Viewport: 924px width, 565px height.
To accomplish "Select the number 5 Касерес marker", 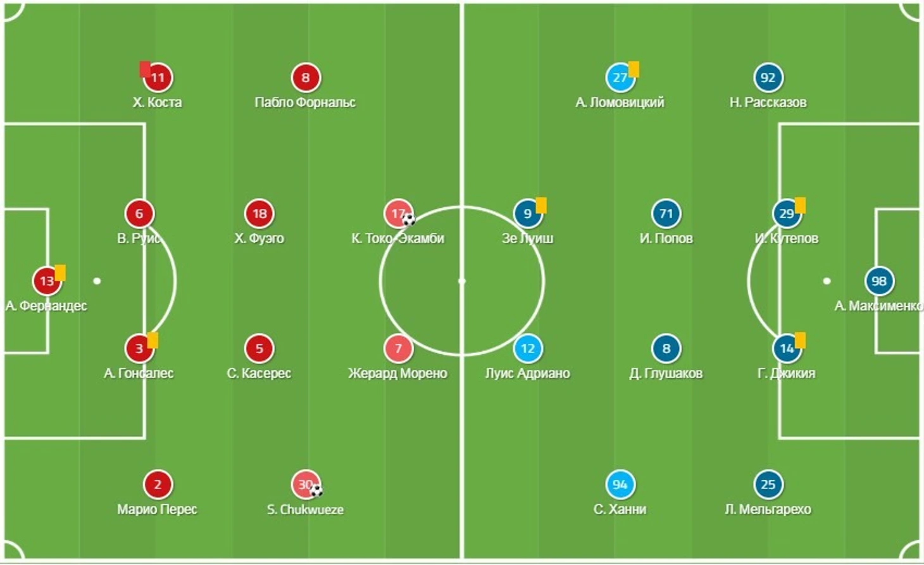I will [259, 349].
